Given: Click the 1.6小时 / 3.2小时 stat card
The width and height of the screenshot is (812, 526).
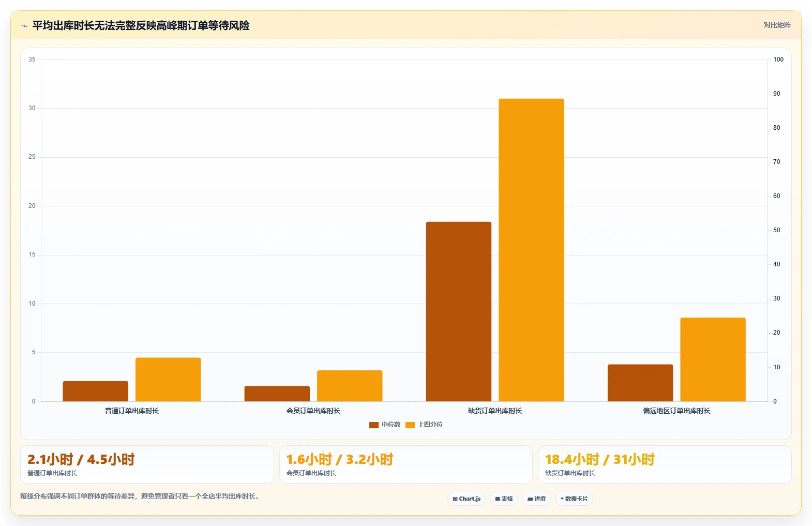Looking at the screenshot, I should (406, 464).
